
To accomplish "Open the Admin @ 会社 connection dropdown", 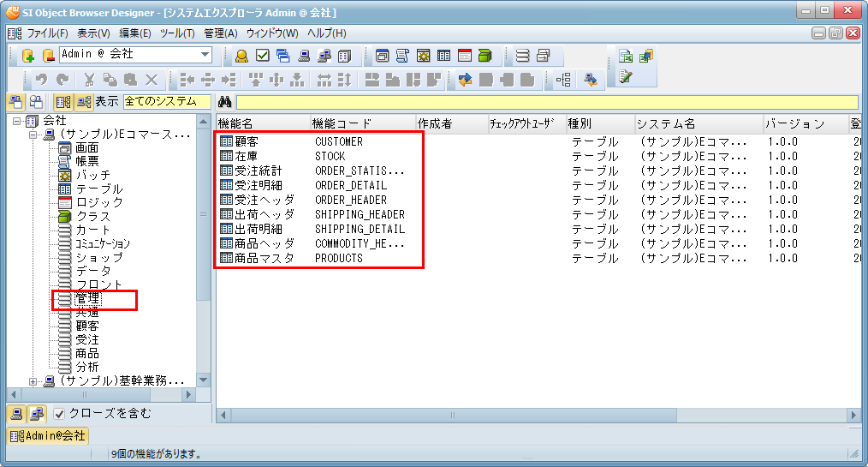I will tap(205, 55).
